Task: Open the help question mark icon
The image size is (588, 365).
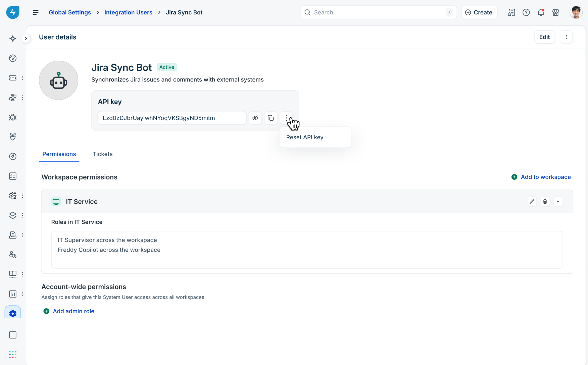Action: pos(526,12)
